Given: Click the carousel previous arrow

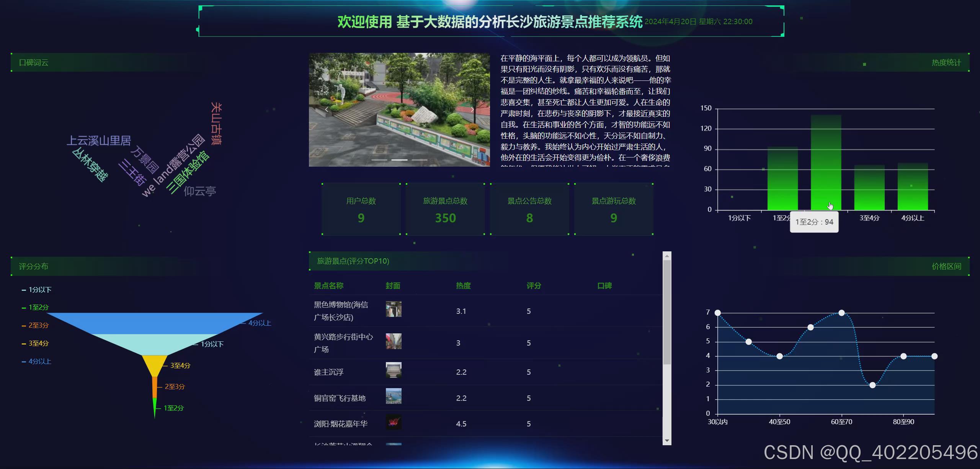Looking at the screenshot, I should 327,110.
